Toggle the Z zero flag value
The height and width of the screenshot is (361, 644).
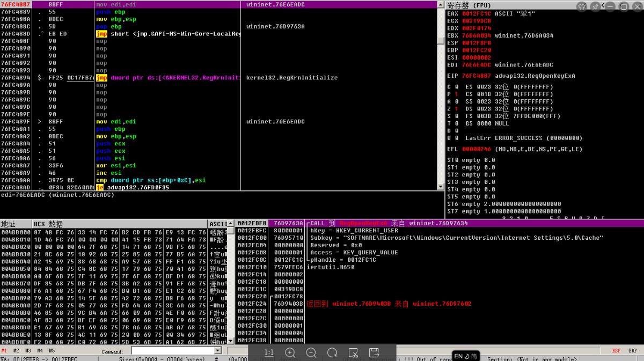[456, 109]
